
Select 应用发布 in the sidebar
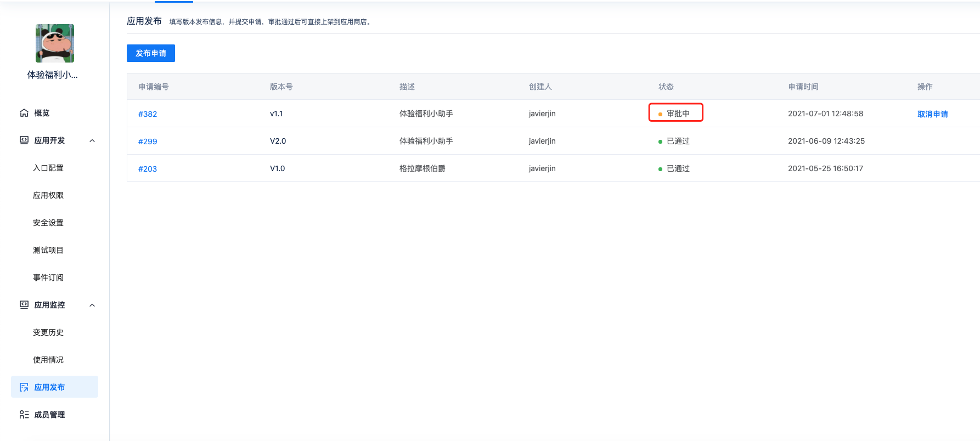click(54, 387)
